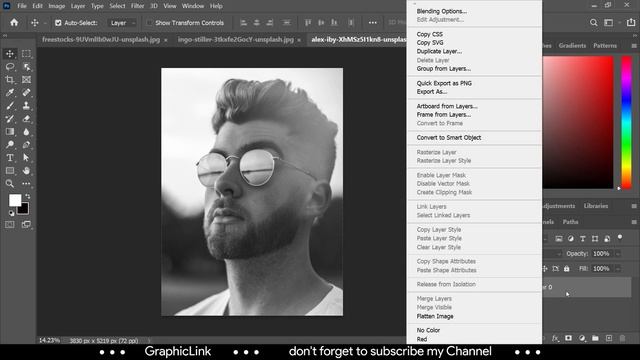Image resolution: width=640 pixels, height=360 pixels.
Task: Select the Blur tool
Action: (x=26, y=132)
